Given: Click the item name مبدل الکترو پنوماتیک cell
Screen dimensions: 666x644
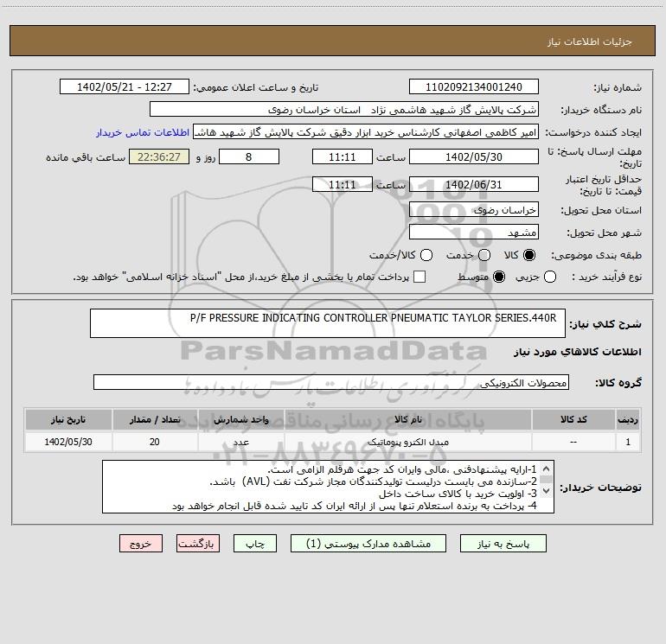Looking at the screenshot, I should coord(407,442).
